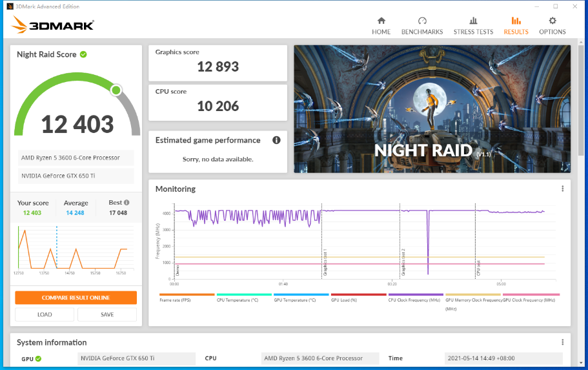Image resolution: width=588 pixels, height=370 pixels.
Task: Open the System information three-dot menu
Action: coord(562,342)
